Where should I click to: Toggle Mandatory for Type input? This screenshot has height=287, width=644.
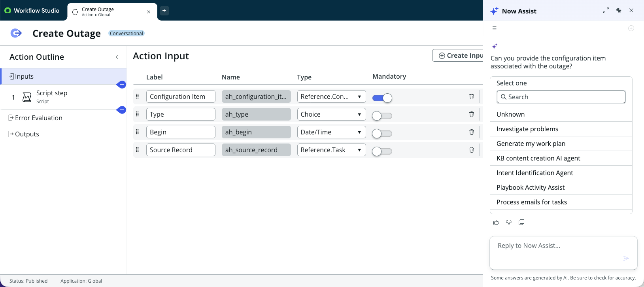pyautogui.click(x=382, y=116)
